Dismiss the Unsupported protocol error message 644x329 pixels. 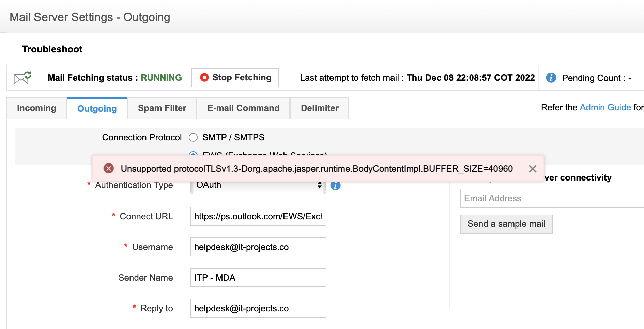tap(533, 169)
